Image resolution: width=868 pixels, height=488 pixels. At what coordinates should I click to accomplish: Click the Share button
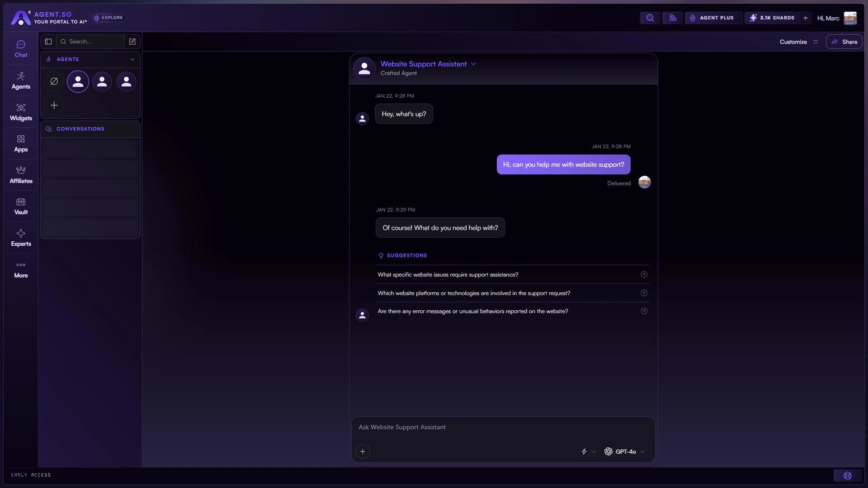844,42
